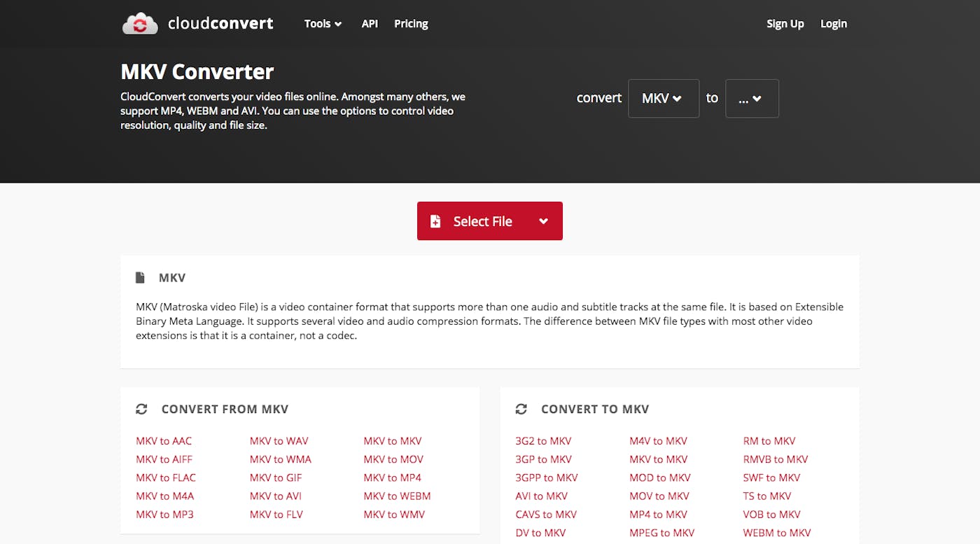Open the MP4 to MKV link
This screenshot has width=980, height=544.
(658, 515)
